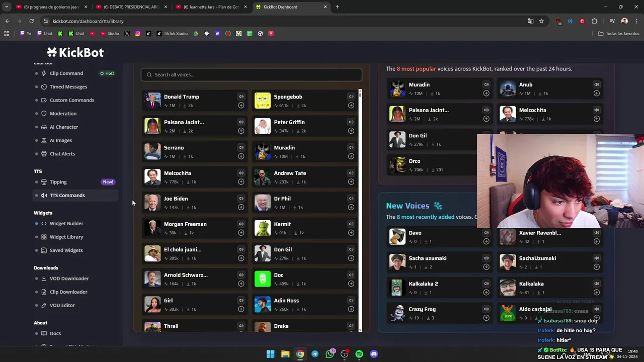Viewport: 644px width, 362px height.
Task: Add the Melcochita popular voice
Action: (596, 119)
